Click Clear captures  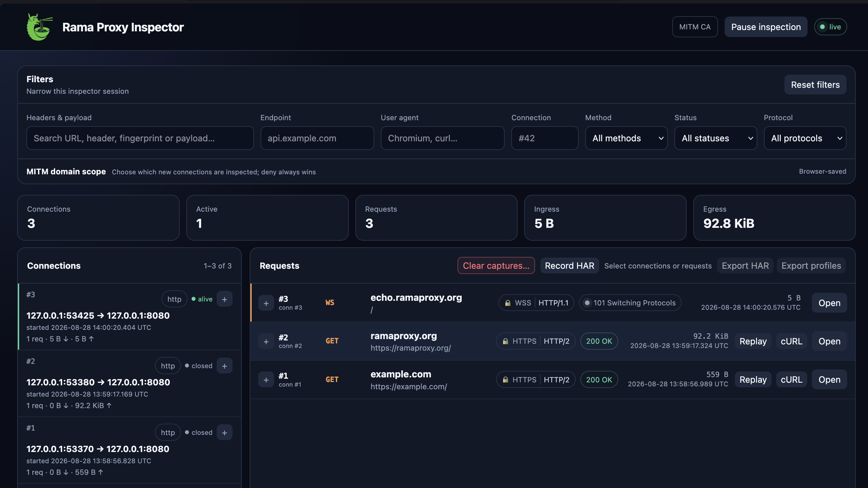(496, 266)
